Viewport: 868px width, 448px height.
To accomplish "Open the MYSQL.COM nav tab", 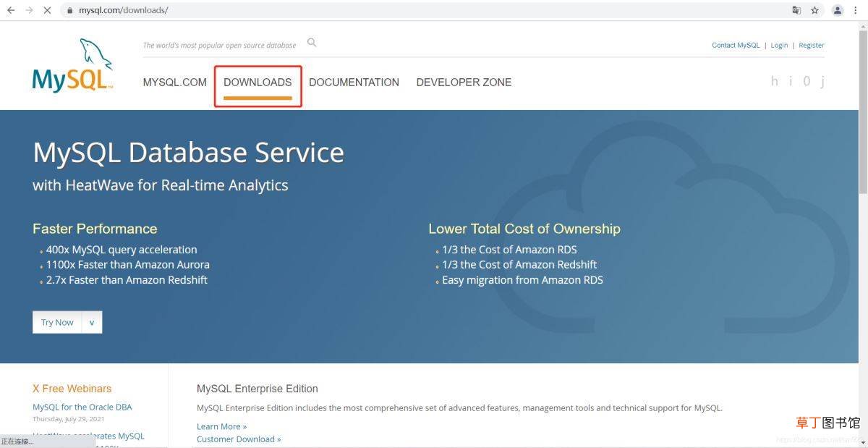I will click(175, 83).
